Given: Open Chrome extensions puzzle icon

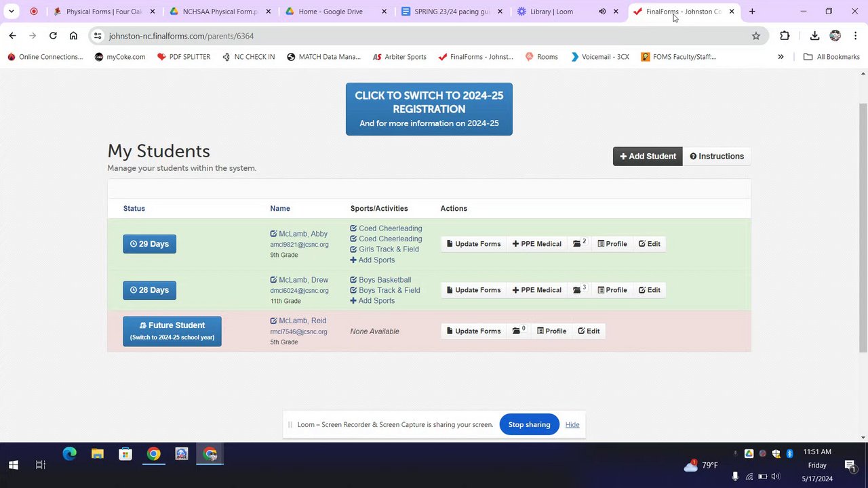Looking at the screenshot, I should [785, 36].
